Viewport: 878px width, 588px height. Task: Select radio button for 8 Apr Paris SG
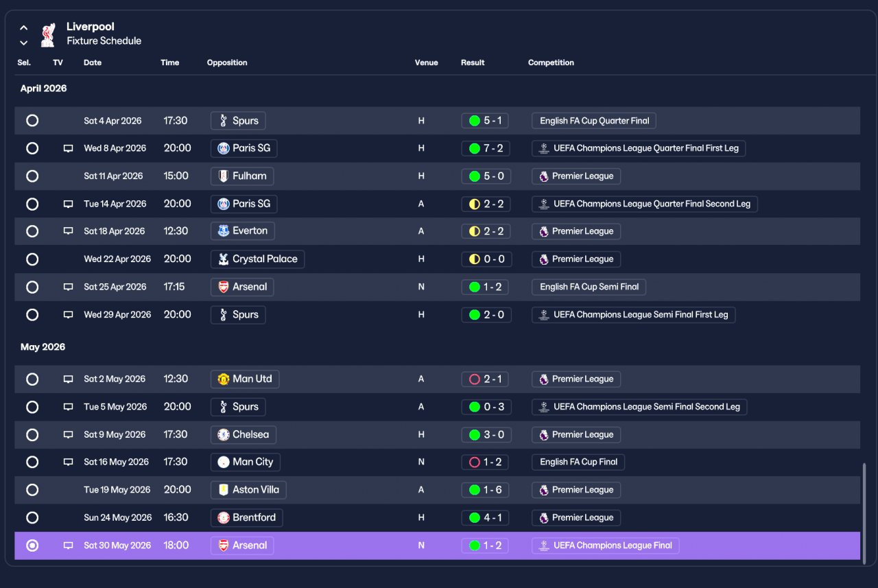[32, 148]
